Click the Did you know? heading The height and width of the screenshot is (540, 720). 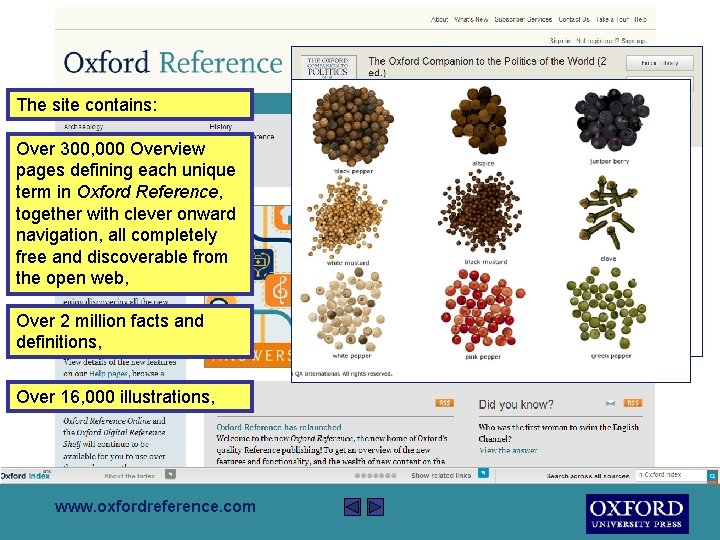click(x=516, y=405)
